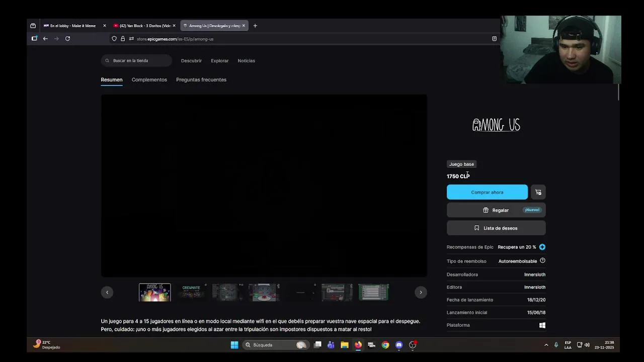Show previous media thumbnails with left arrow
644x362 pixels.
point(107,292)
